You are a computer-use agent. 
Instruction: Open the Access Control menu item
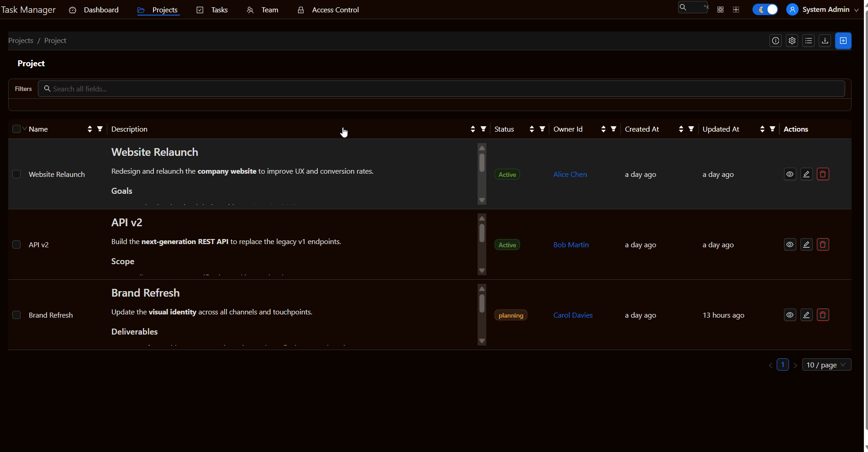coord(328,10)
